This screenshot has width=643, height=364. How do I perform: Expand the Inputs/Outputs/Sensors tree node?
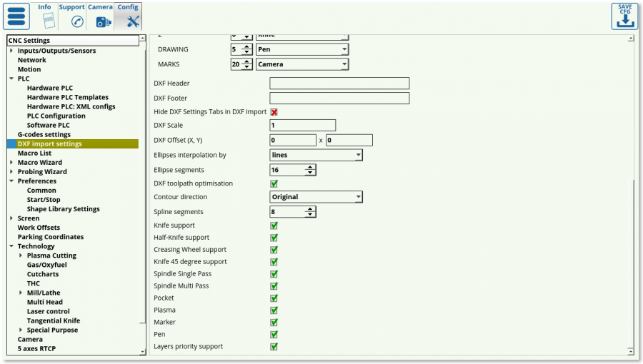tap(11, 51)
